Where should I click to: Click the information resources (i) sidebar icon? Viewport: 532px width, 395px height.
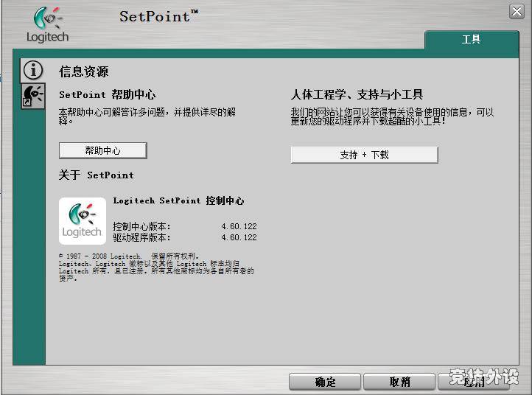32,70
